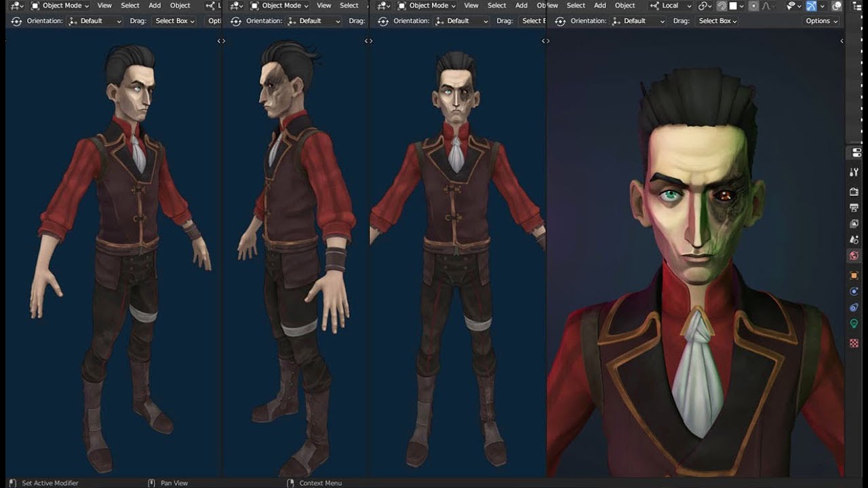Viewport: 868px width, 488px height.
Task: Open the pivot point dropdown beside Local
Action: [x=705, y=5]
